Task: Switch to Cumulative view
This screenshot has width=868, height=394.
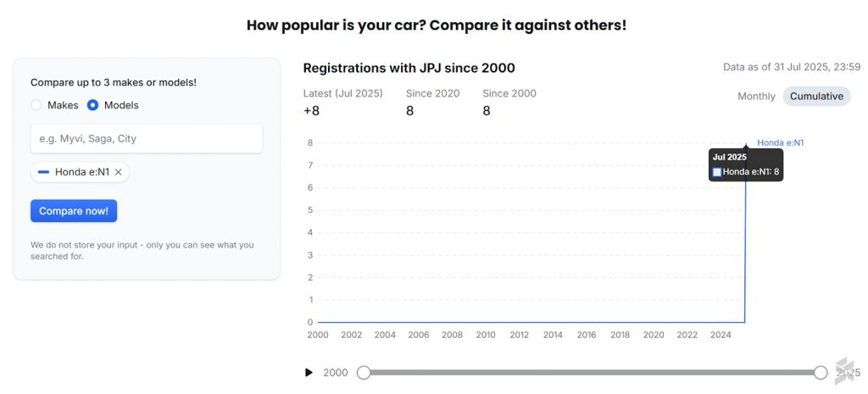Action: [x=816, y=96]
